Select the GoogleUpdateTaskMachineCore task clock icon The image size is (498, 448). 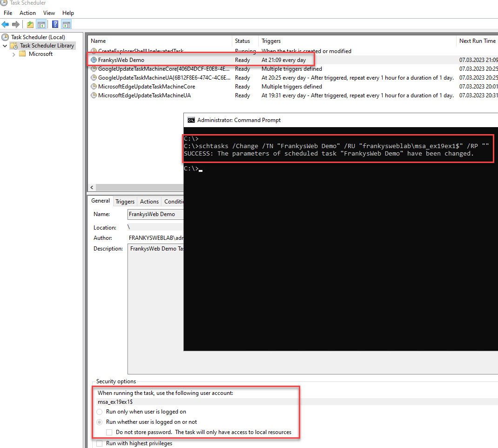[94, 69]
